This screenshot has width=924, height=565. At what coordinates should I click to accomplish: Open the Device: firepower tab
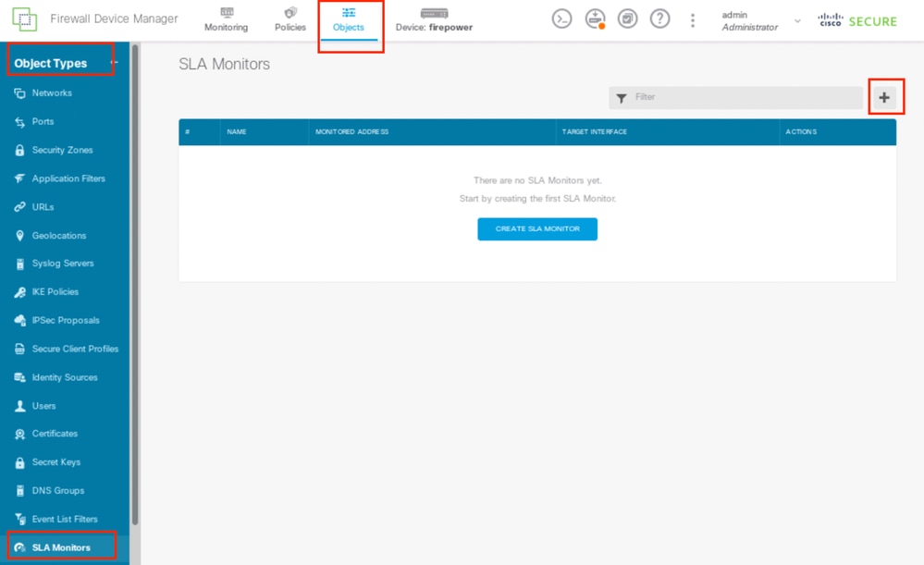coord(435,19)
